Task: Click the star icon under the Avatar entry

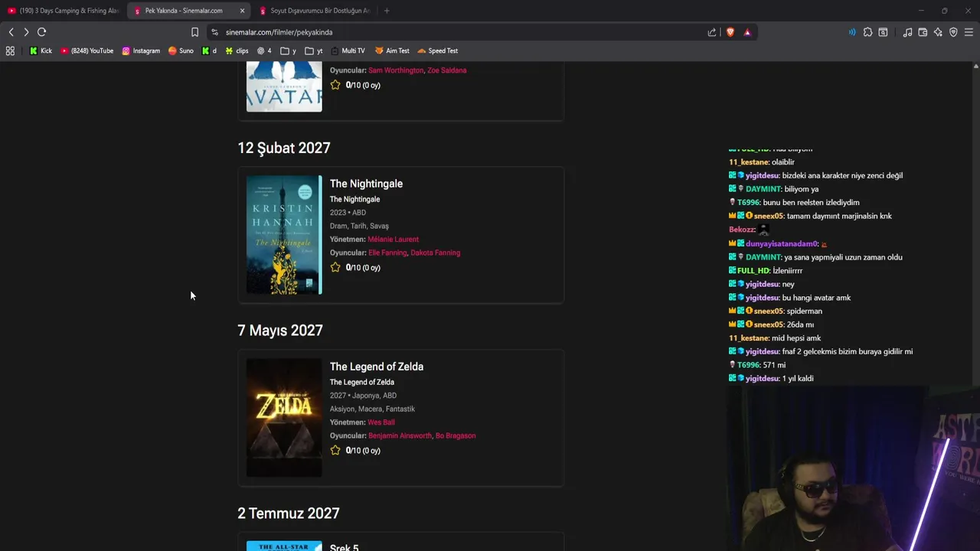Action: pos(335,85)
